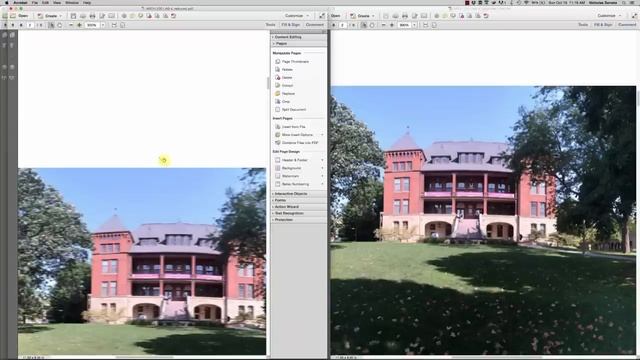Zoom in with plus icon in left window

(79, 25)
